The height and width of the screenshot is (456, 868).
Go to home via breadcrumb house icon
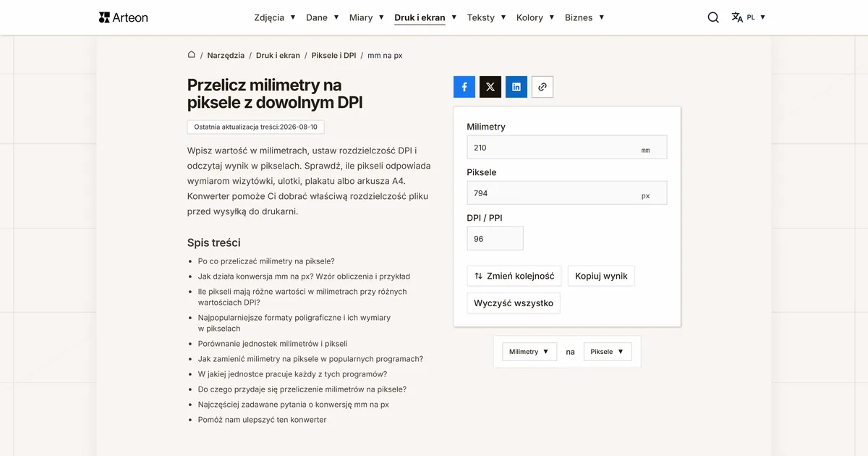pyautogui.click(x=192, y=54)
